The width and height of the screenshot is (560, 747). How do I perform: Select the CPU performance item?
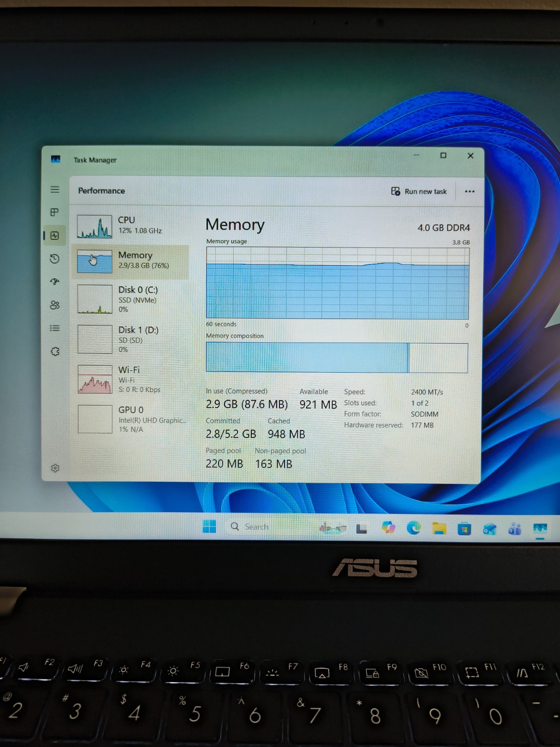pos(131,226)
